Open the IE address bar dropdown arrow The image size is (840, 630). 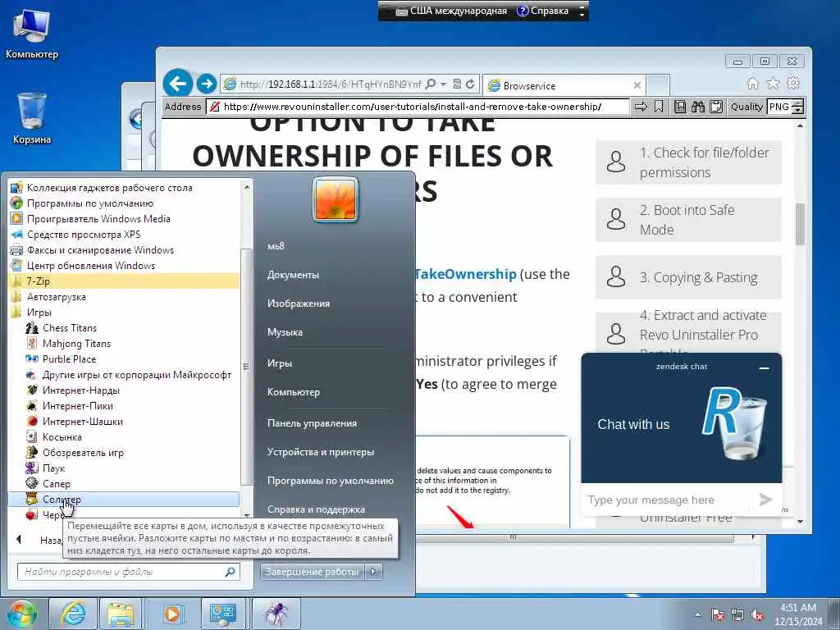443,84
